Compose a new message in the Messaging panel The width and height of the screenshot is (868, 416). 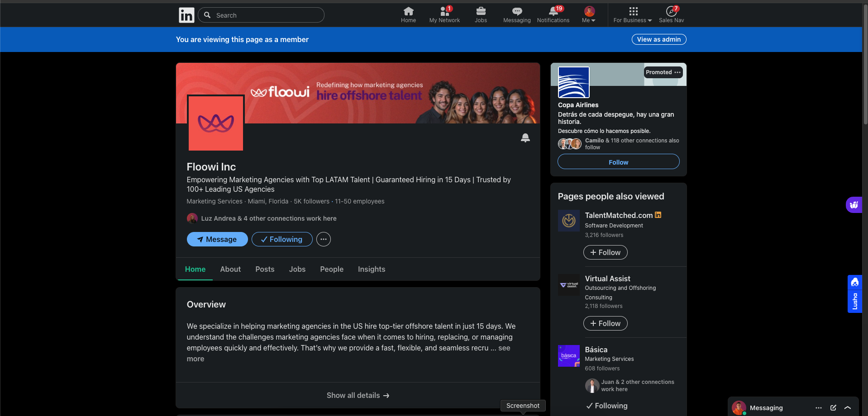point(833,408)
